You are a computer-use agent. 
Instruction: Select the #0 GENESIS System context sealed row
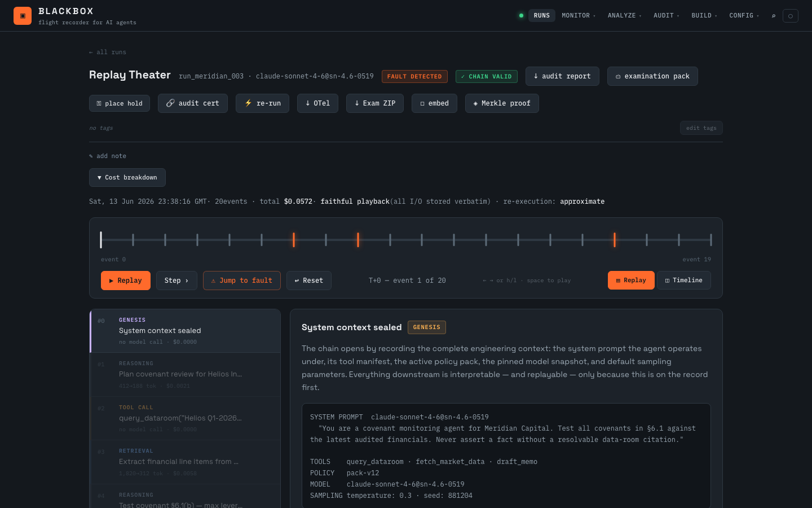tap(186, 331)
